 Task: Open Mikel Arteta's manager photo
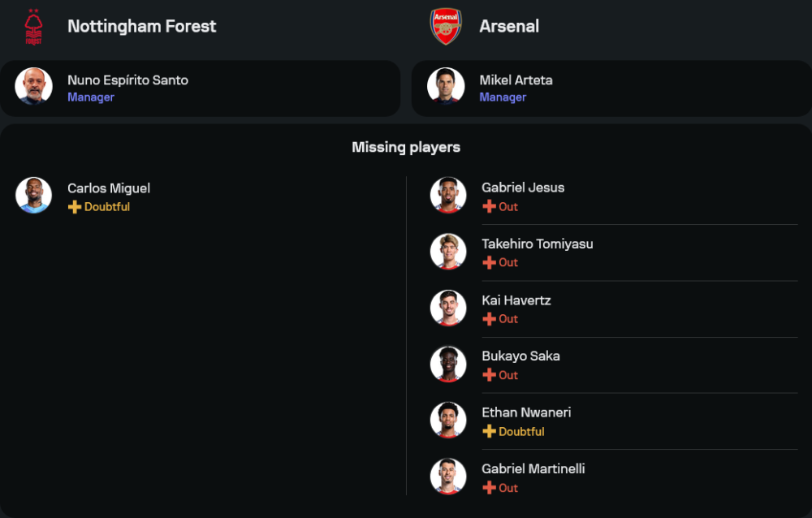[446, 86]
